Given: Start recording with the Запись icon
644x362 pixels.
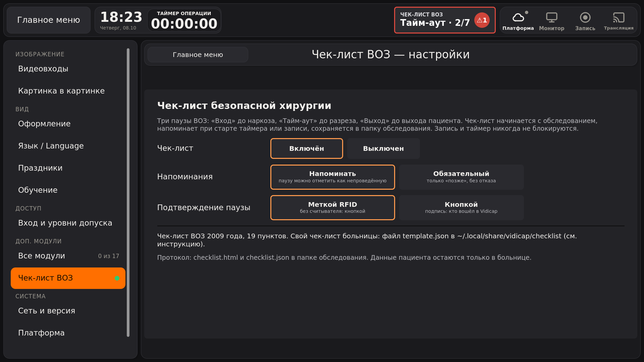Looking at the screenshot, I should click(585, 20).
